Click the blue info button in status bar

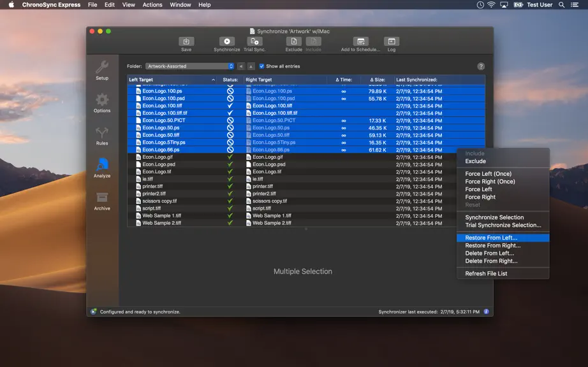click(486, 312)
